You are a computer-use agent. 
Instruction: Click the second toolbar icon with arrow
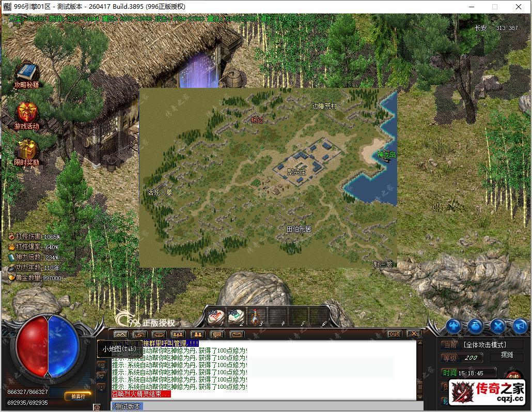(139, 334)
